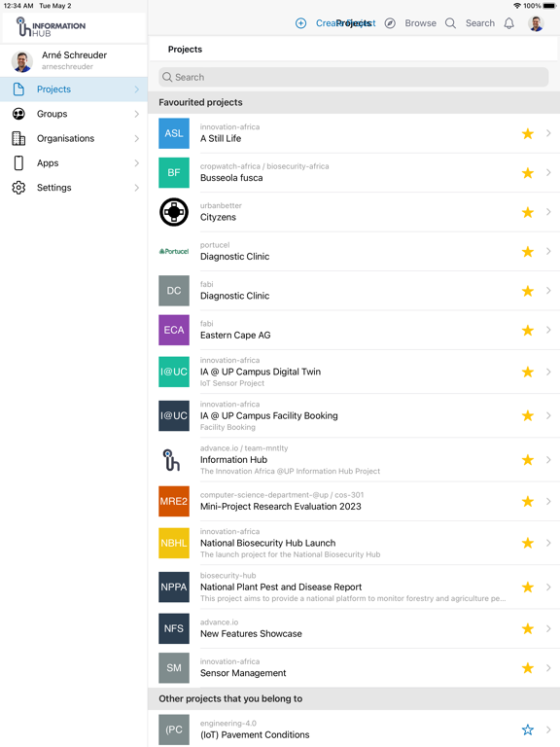
Task: Expand Groups via its sidebar chevron
Action: coord(137,114)
